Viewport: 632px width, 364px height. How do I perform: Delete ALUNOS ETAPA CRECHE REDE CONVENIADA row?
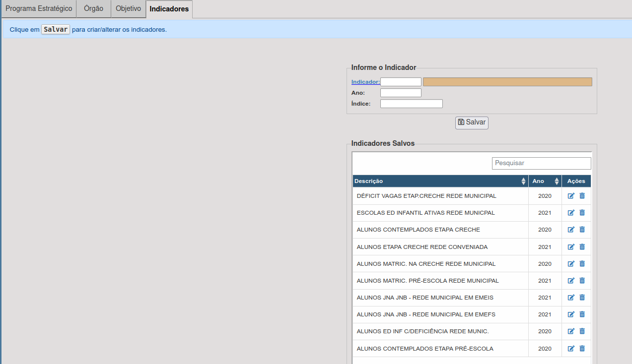pyautogui.click(x=582, y=247)
